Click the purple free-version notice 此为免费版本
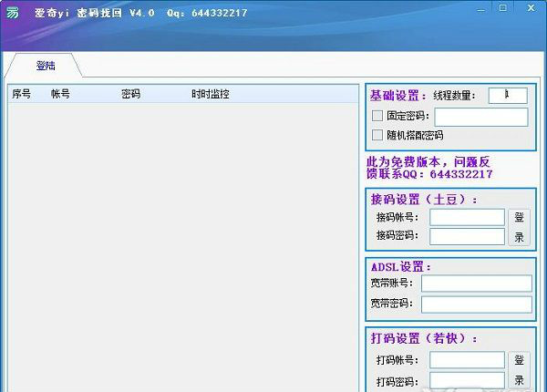The height and width of the screenshot is (392, 547). click(x=429, y=168)
